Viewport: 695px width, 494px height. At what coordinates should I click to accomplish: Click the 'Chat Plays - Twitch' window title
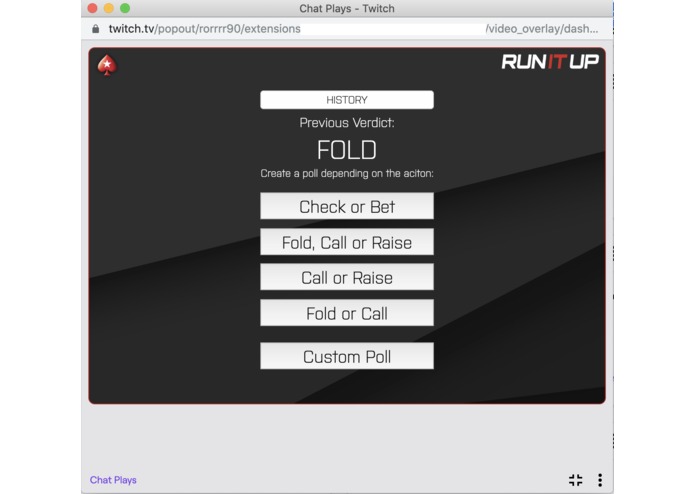click(x=347, y=8)
